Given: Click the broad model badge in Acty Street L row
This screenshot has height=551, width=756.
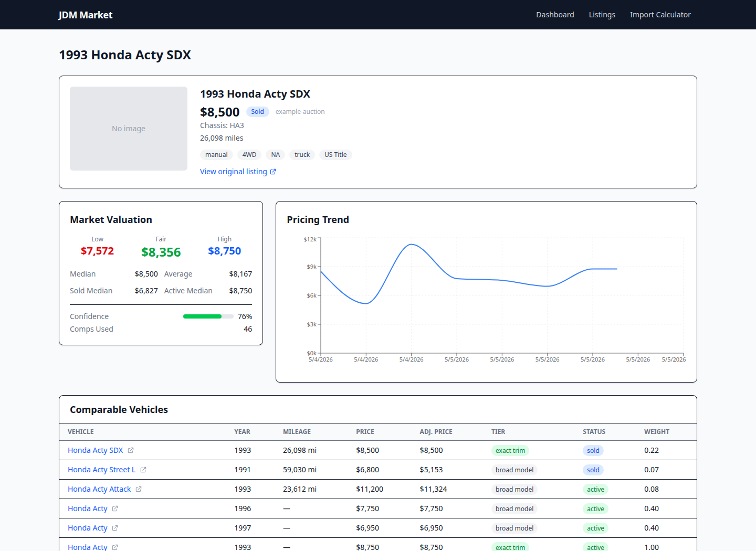Looking at the screenshot, I should (514, 470).
